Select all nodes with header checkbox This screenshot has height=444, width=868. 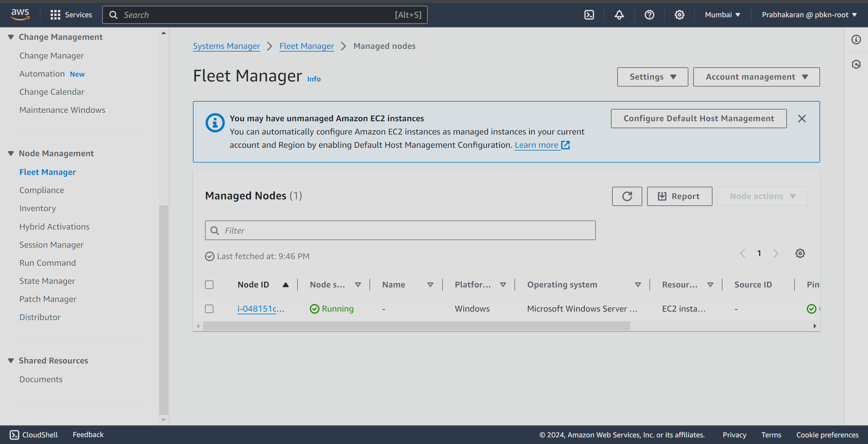click(x=209, y=284)
